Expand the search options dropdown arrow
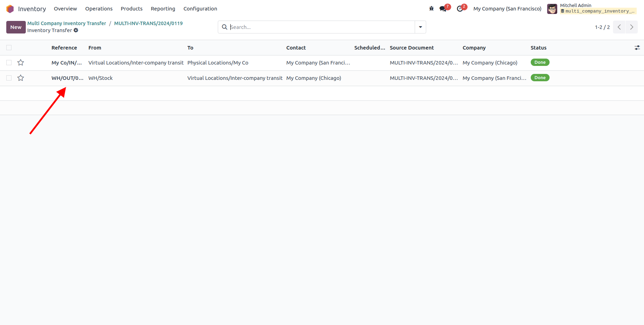The image size is (644, 325). (x=420, y=27)
